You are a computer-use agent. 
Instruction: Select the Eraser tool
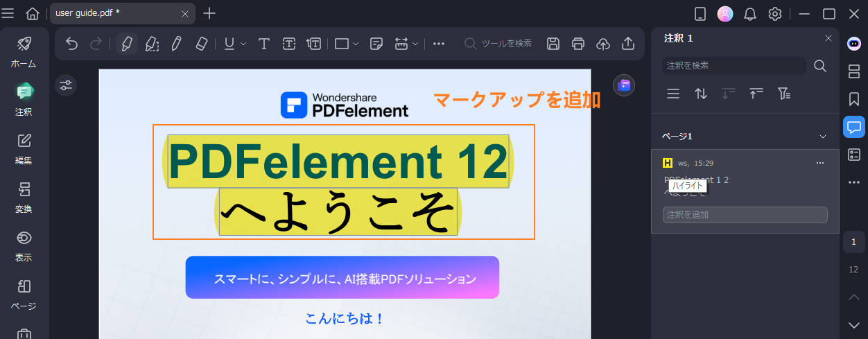(x=202, y=44)
